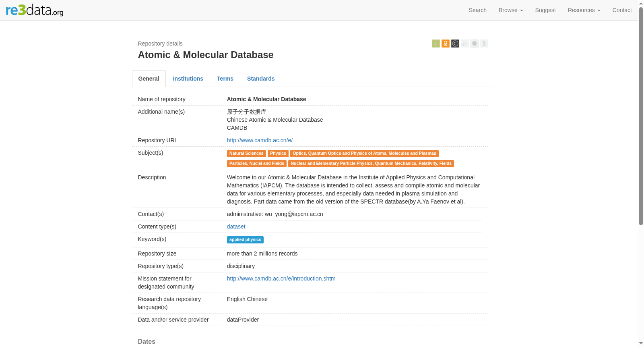Click the 'dataProvider' value text

243,320
